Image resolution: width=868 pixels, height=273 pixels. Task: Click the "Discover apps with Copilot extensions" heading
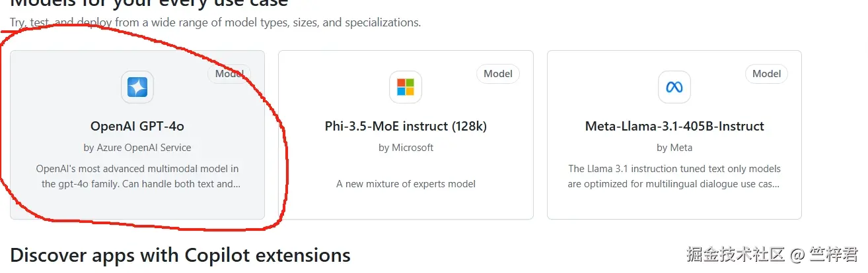point(180,255)
